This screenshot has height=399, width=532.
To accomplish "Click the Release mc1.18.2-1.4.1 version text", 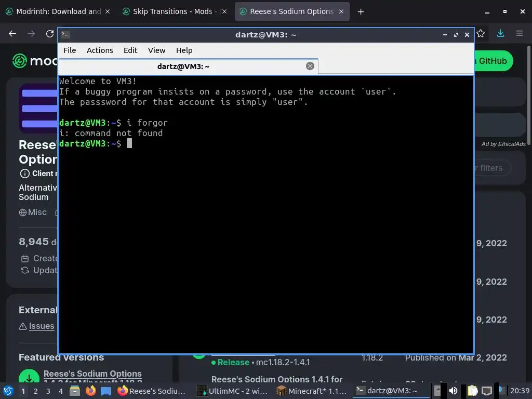I will (261, 362).
